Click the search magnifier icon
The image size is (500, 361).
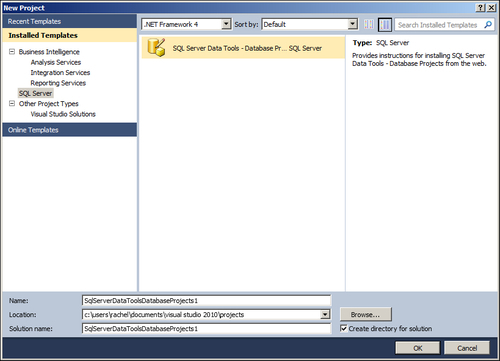(488, 25)
